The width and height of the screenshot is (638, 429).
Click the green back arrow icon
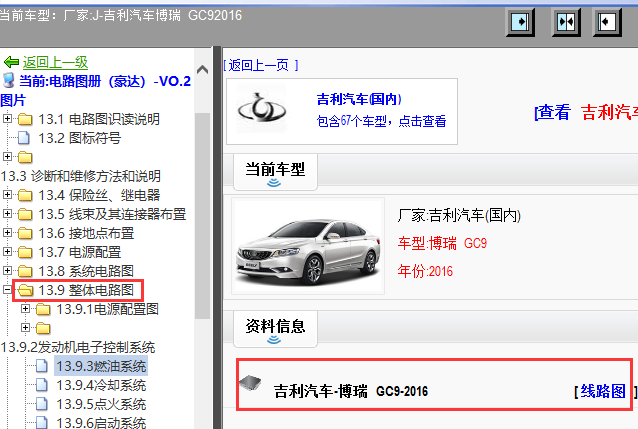11,62
